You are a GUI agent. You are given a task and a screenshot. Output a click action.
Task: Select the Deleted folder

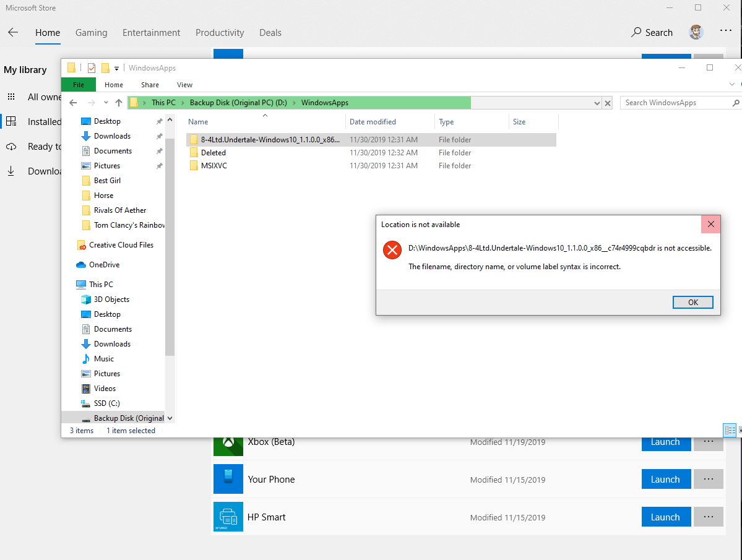tap(214, 153)
